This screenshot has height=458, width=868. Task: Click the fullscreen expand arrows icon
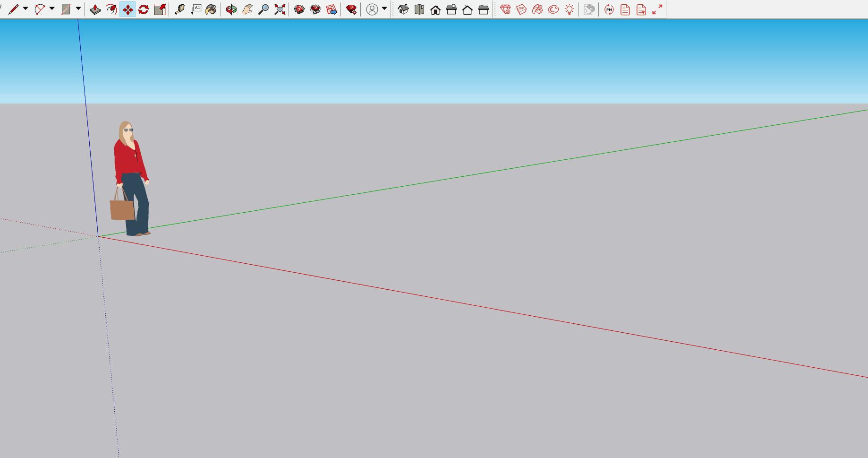point(657,9)
